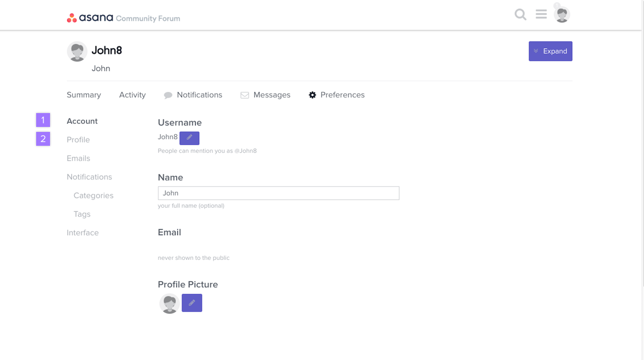
Task: Open Interface settings in sidebar
Action: tap(83, 233)
